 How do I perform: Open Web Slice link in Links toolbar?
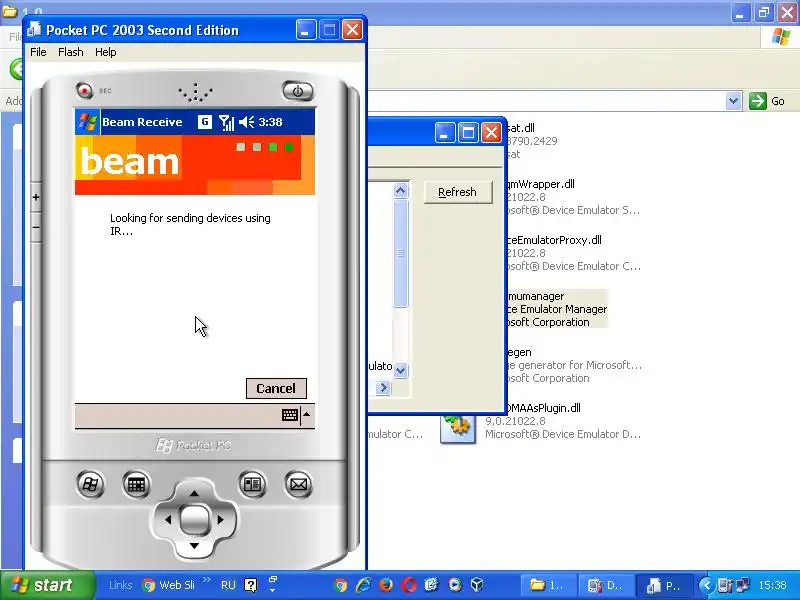(169, 585)
